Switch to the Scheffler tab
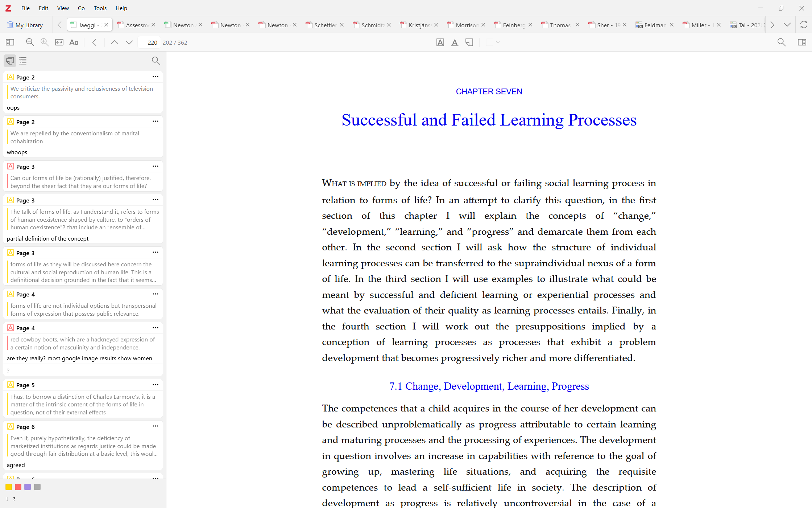 pos(325,25)
